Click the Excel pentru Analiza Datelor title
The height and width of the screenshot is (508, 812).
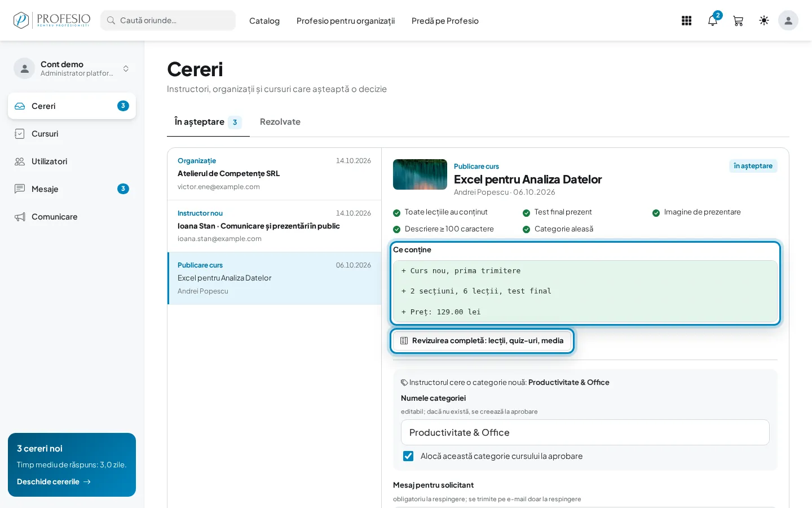528,179
